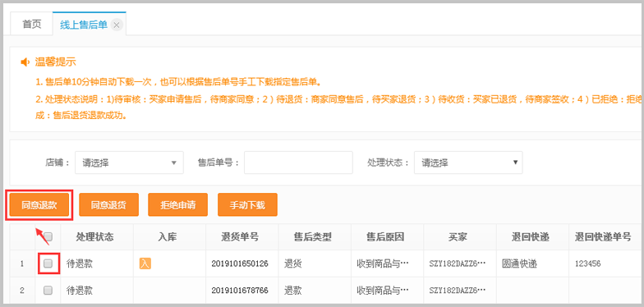The image size is (644, 307).
Task: Open the 店铺 dropdown
Action: click(129, 163)
